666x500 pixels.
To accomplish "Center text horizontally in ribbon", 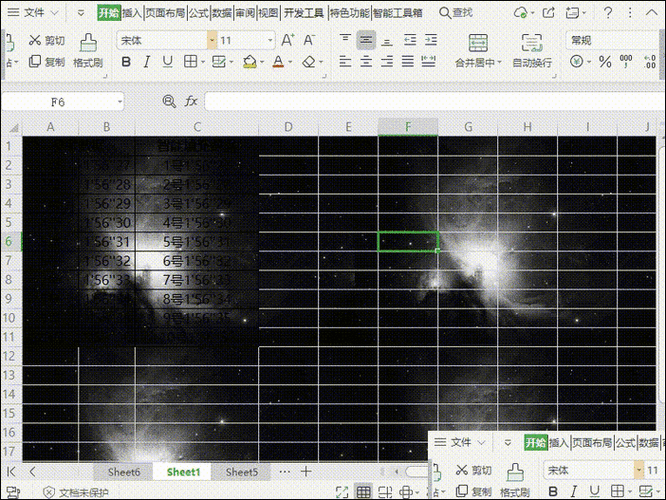I will pyautogui.click(x=366, y=62).
